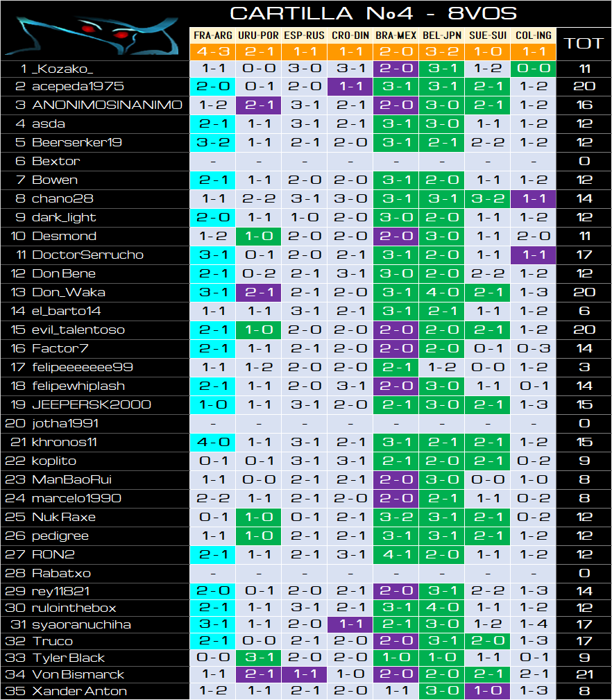Click el_barto14's total of 6

coord(584,311)
